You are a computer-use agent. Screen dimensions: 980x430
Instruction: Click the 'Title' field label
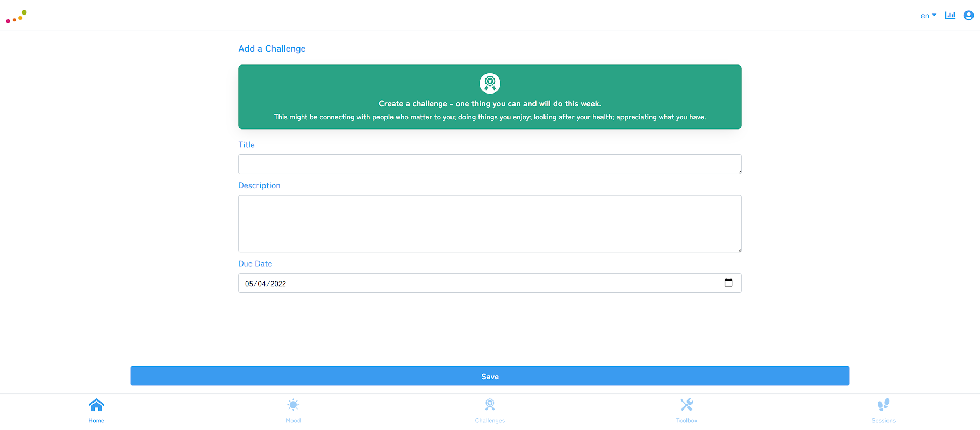tap(246, 145)
